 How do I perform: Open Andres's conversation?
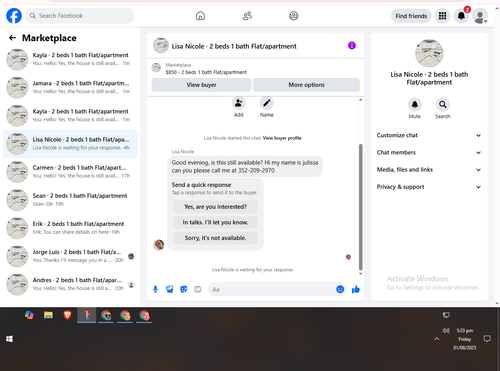[70, 284]
